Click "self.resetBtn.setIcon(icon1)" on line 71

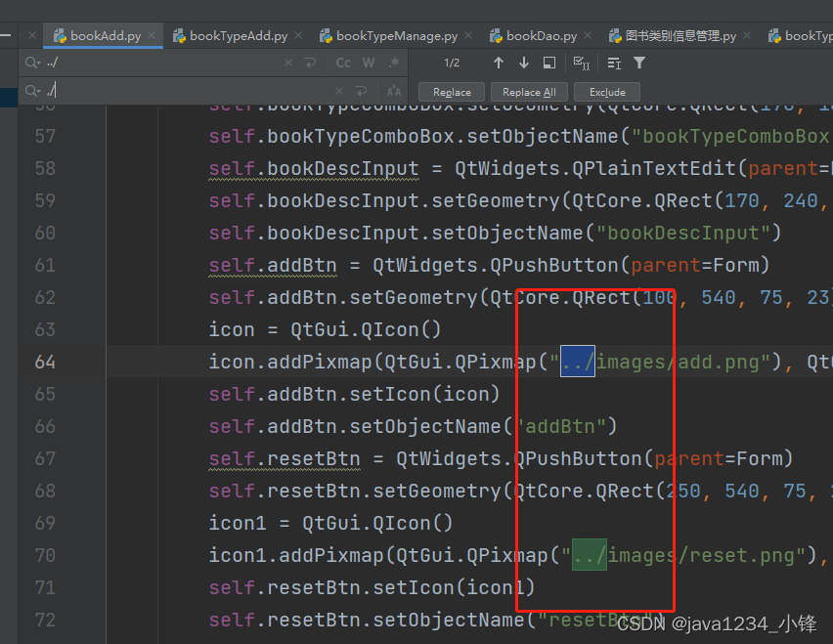click(372, 587)
